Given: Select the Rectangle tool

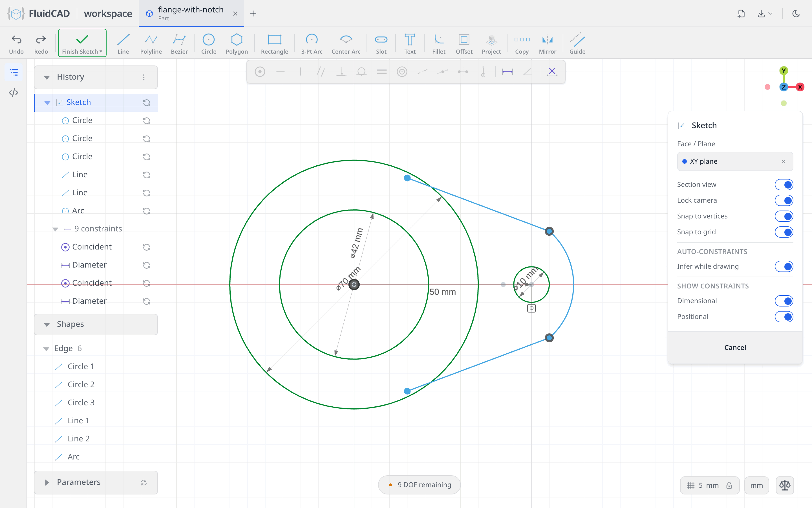Looking at the screenshot, I should 274,44.
